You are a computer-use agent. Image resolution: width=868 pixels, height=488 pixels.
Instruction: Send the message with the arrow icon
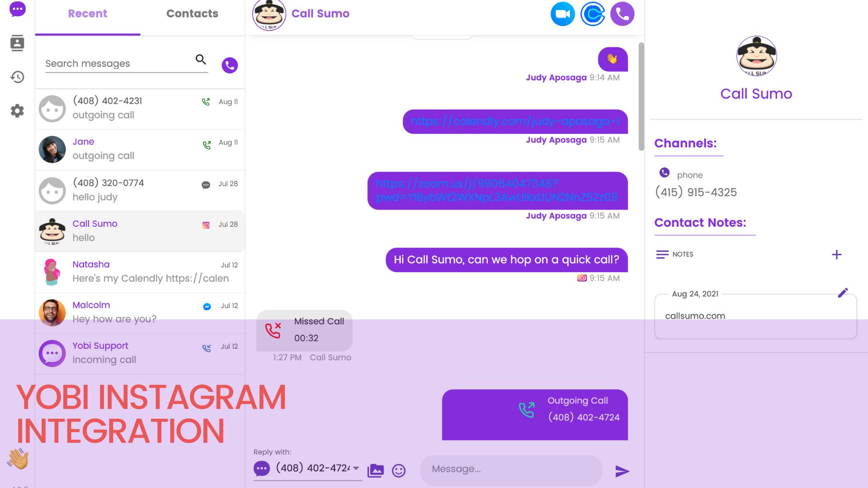pyautogui.click(x=622, y=471)
